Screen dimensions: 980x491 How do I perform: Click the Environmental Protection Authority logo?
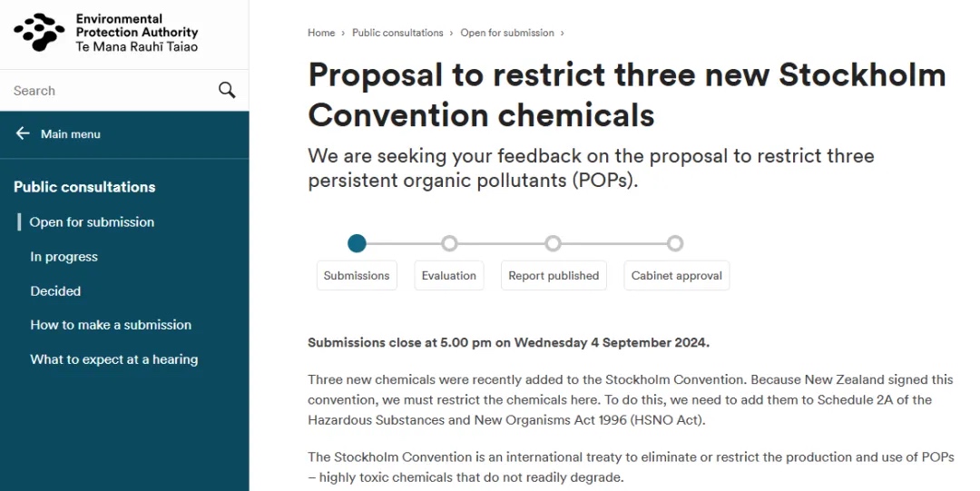[105, 33]
